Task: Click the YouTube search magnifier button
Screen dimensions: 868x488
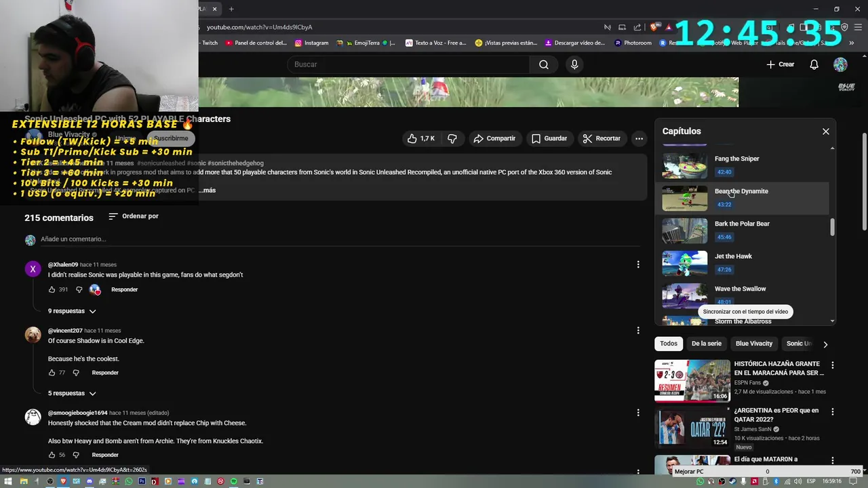Action: [x=544, y=64]
